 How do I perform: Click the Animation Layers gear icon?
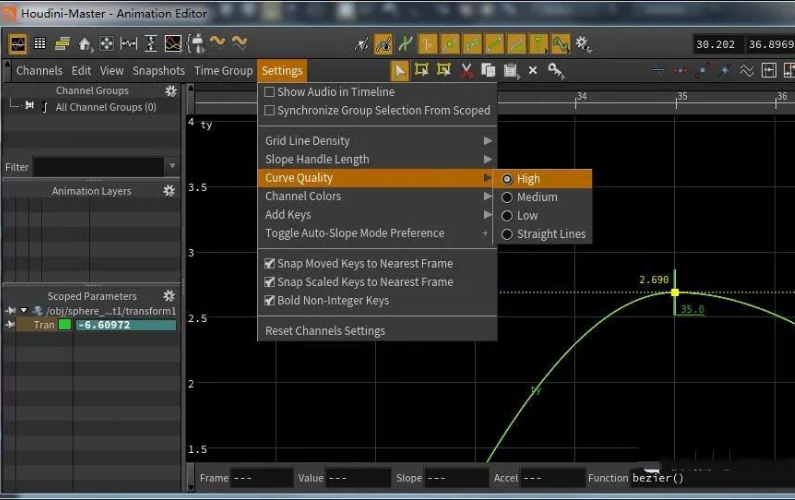coord(169,191)
